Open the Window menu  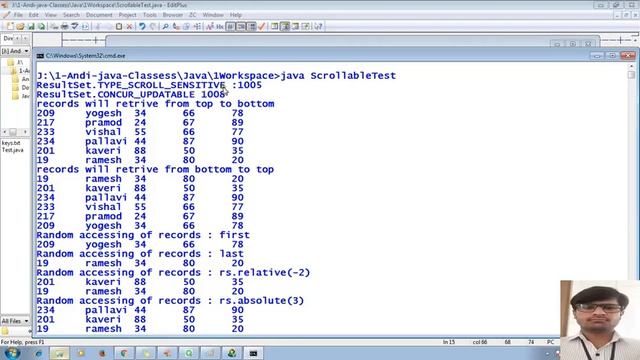tap(213, 15)
